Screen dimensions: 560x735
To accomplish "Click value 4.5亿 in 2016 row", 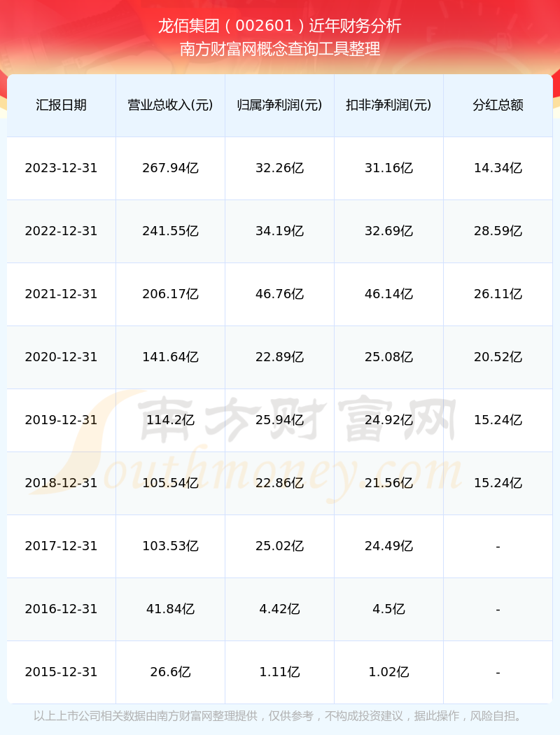I will point(389,610).
